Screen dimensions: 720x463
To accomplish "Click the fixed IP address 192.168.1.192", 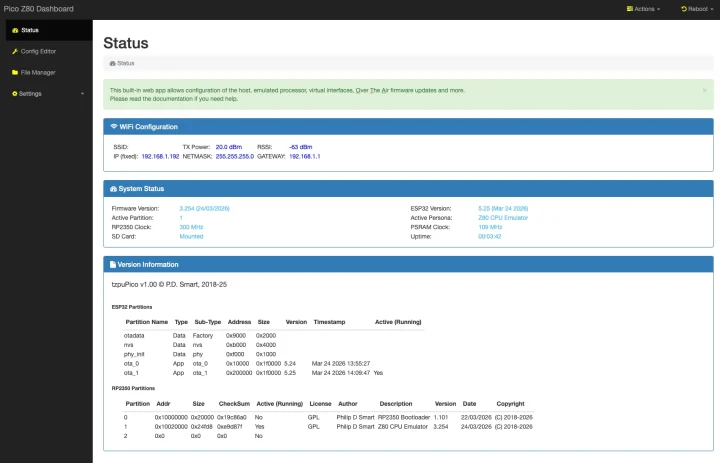I will pos(160,156).
